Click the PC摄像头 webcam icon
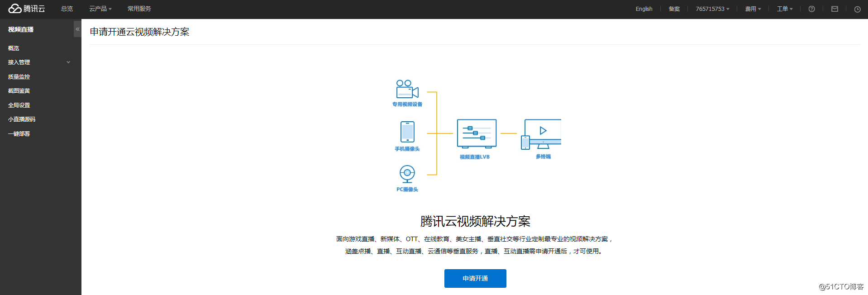 [x=407, y=174]
